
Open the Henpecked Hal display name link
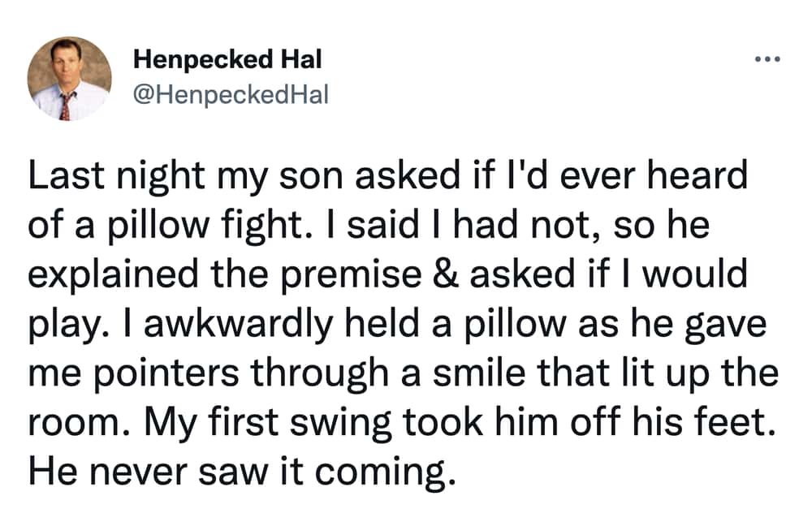tap(227, 59)
